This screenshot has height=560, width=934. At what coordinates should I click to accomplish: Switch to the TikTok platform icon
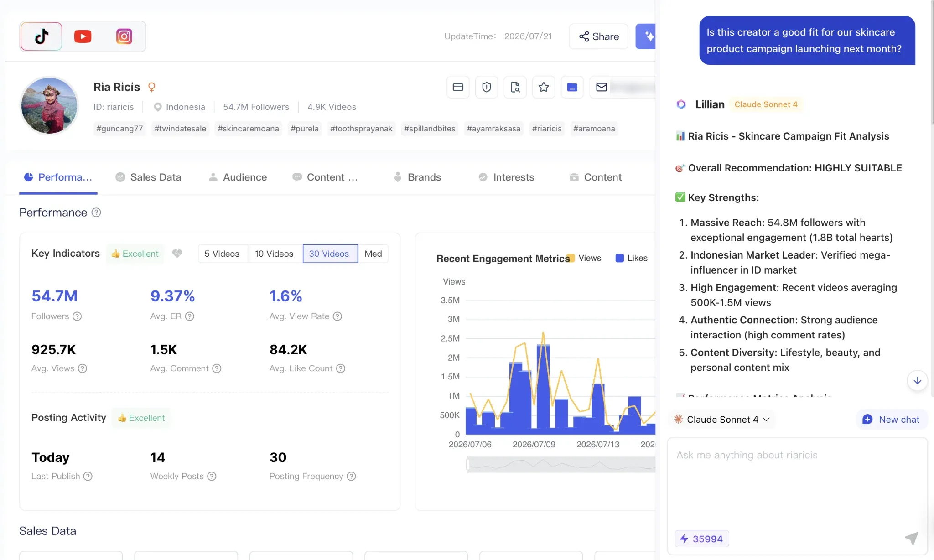click(x=42, y=36)
